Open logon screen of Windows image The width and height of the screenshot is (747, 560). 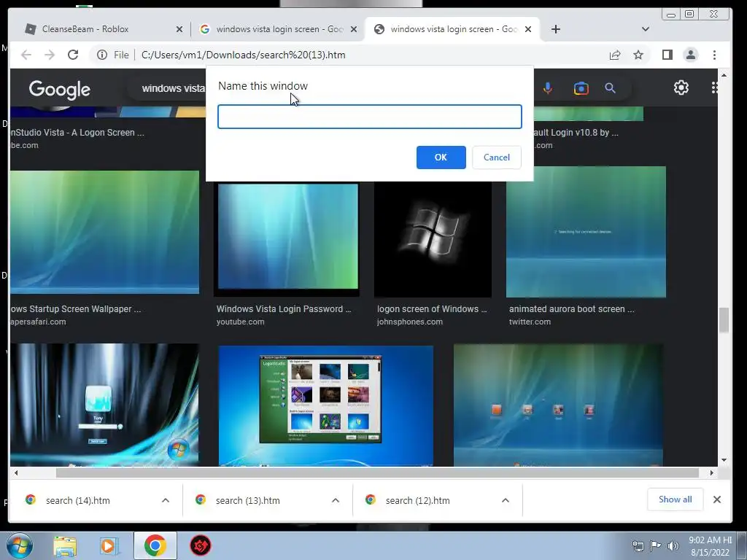(x=433, y=239)
